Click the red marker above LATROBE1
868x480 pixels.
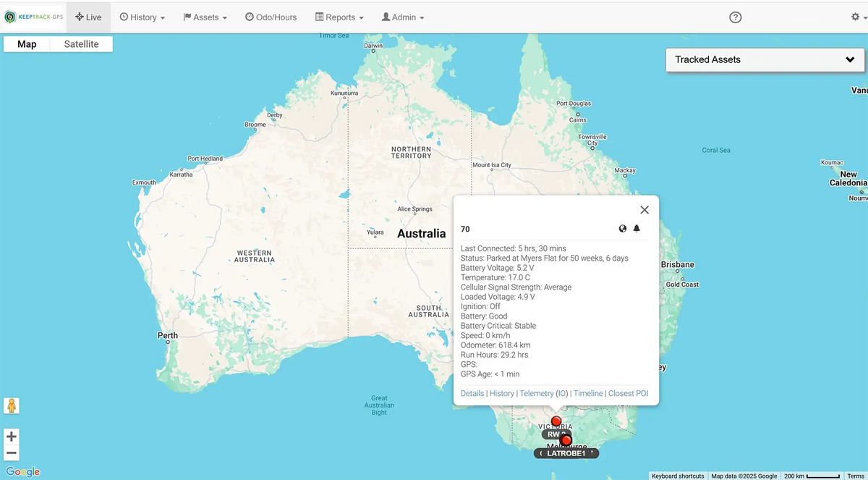click(566, 440)
